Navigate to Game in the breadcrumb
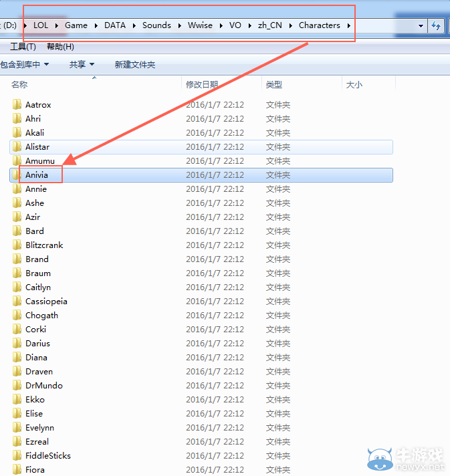450x476 pixels. coord(76,25)
